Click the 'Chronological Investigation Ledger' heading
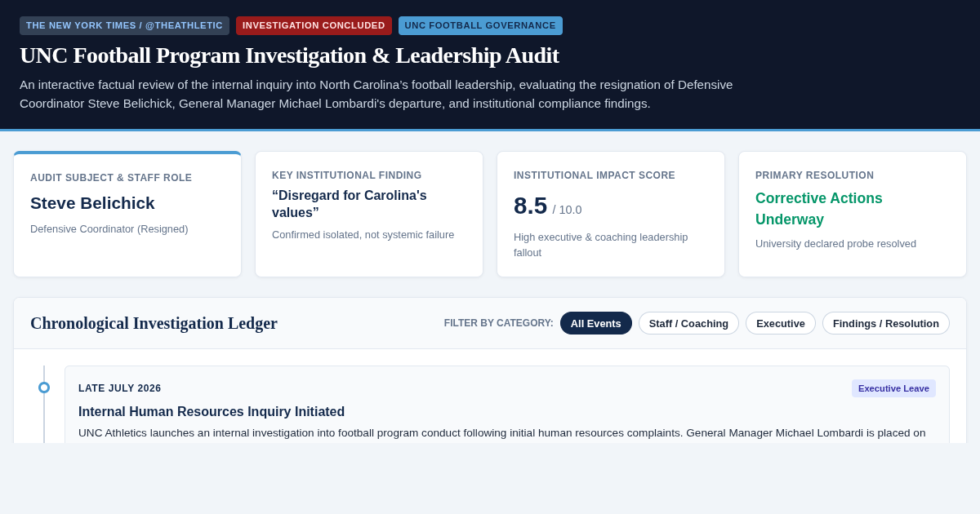The width and height of the screenshot is (980, 514). [154, 323]
